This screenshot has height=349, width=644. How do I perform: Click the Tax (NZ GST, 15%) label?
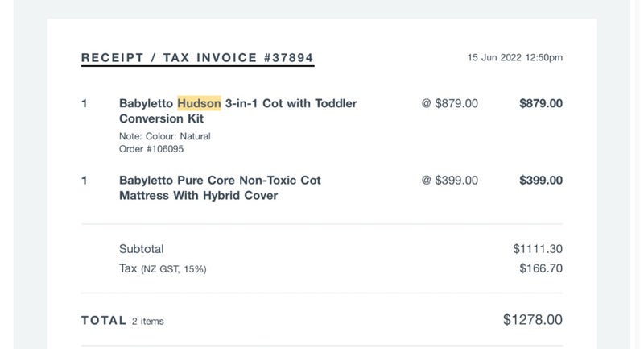tap(163, 269)
